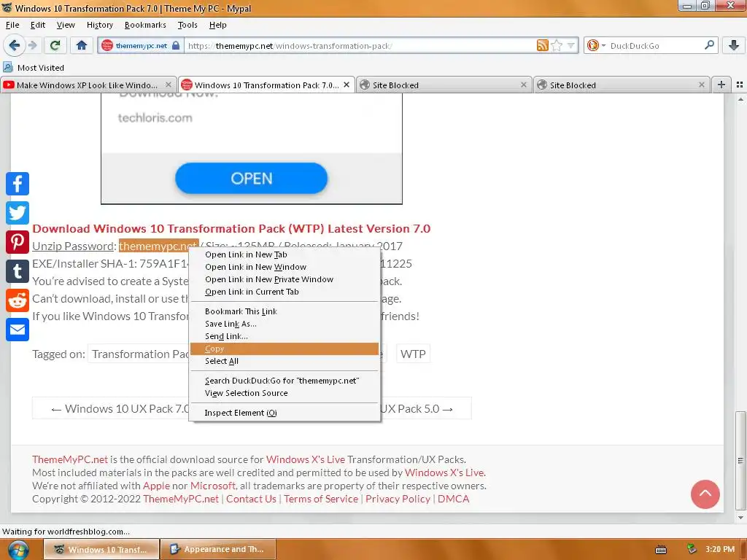Screen dimensions: 747x560
Task: Choose Open Link in New Private Window
Action: point(285,279)
